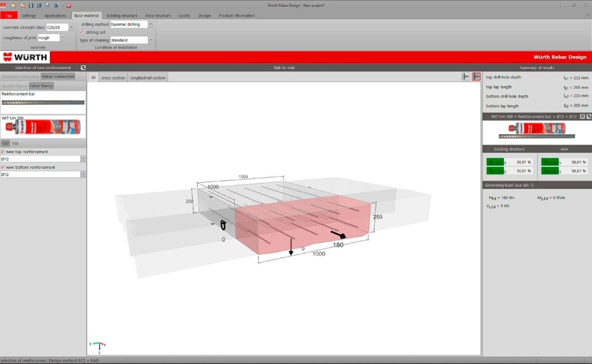The height and width of the screenshot is (364, 592).
Task: Click the first existing structure utilization bar
Action: [495, 162]
